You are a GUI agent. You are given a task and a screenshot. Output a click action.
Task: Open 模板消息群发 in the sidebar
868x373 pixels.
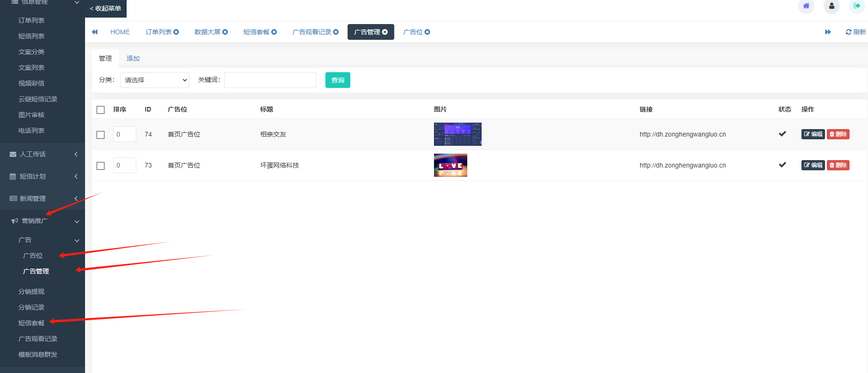(x=38, y=354)
